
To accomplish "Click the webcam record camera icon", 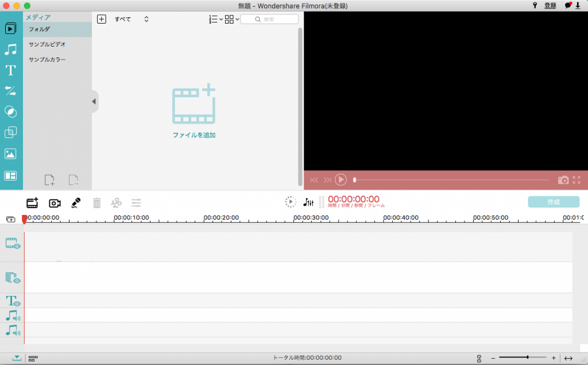I will (x=55, y=203).
